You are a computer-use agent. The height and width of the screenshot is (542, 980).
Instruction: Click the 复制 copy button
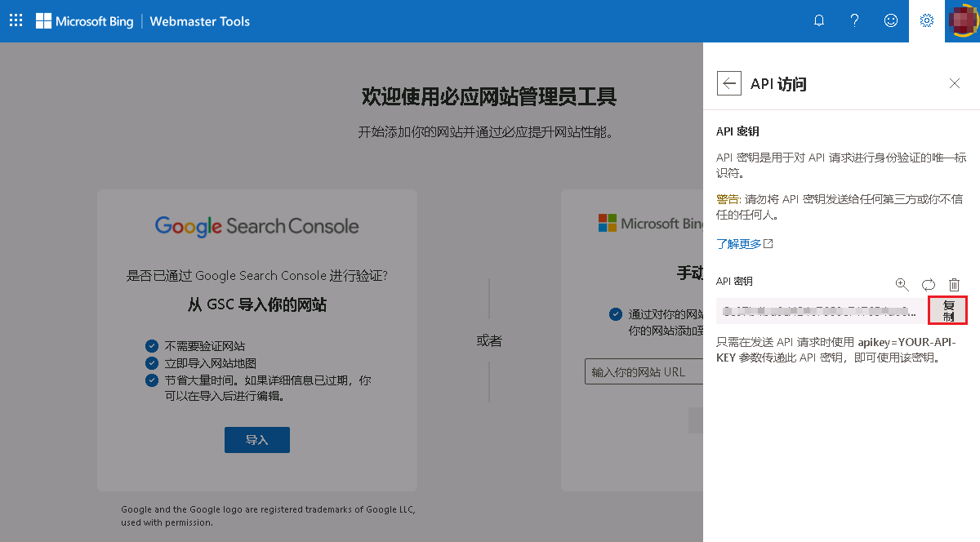(948, 310)
